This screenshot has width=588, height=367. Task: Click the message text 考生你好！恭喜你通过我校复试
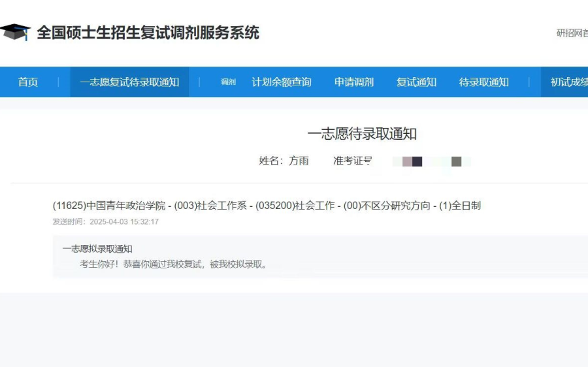coord(141,264)
